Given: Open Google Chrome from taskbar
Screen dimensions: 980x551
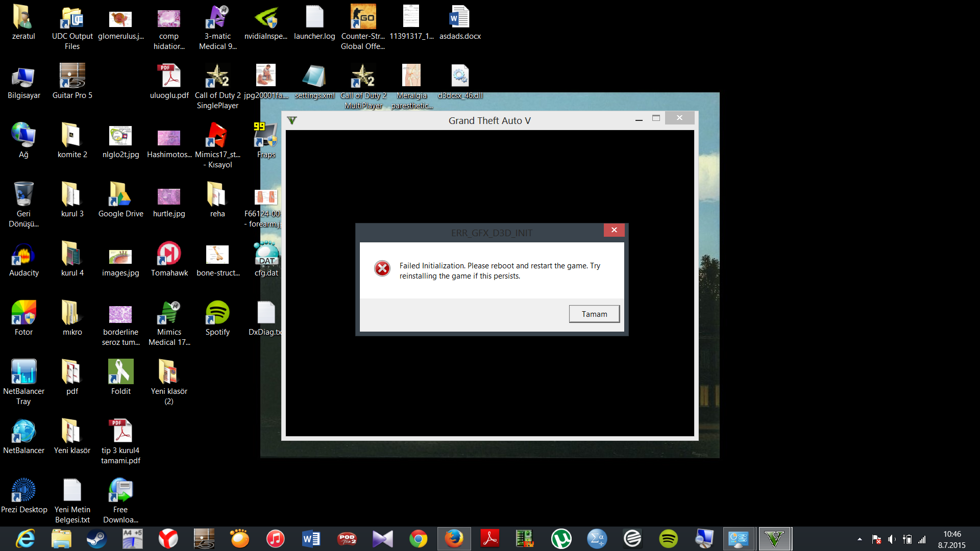Looking at the screenshot, I should pyautogui.click(x=418, y=539).
